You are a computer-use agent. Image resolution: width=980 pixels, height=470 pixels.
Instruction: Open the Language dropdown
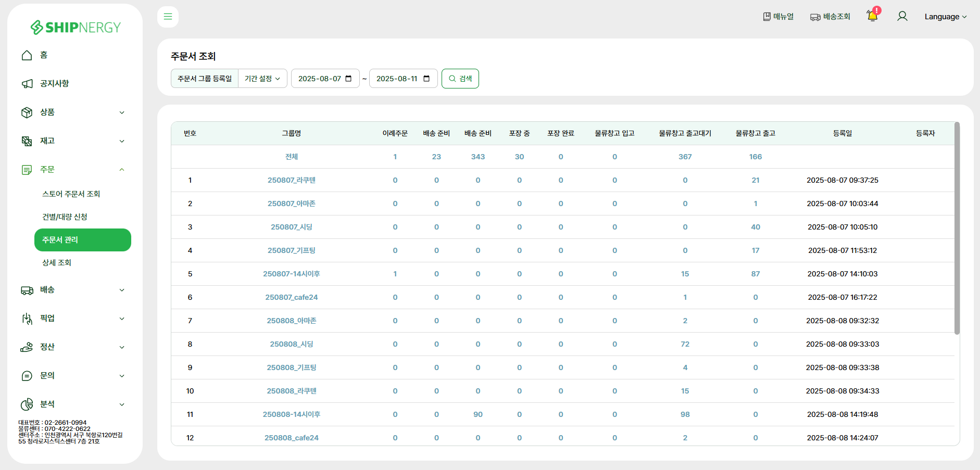tap(945, 17)
